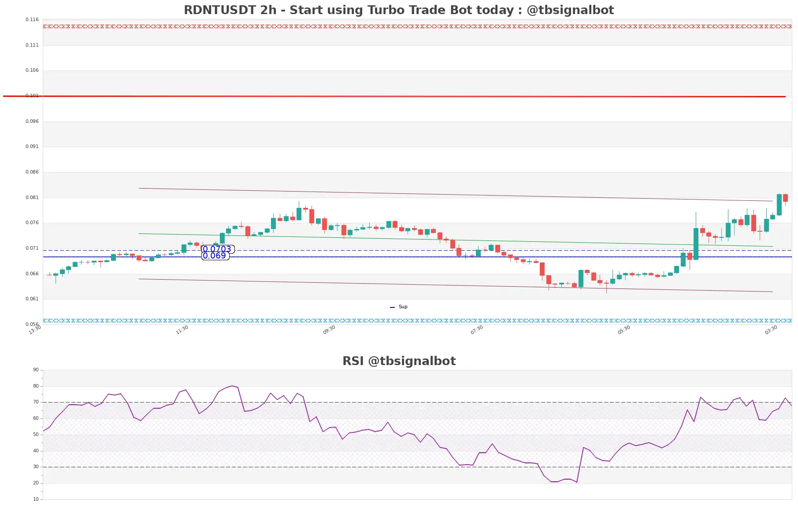Click the RSI axis label 90
The height and width of the screenshot is (532, 798).
[36, 370]
